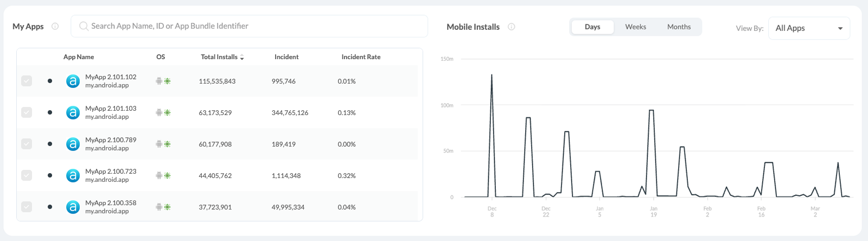Screen dimensions: 868x241
Task: Toggle the checkbox for MyApp 2.100.789
Action: pos(27,144)
